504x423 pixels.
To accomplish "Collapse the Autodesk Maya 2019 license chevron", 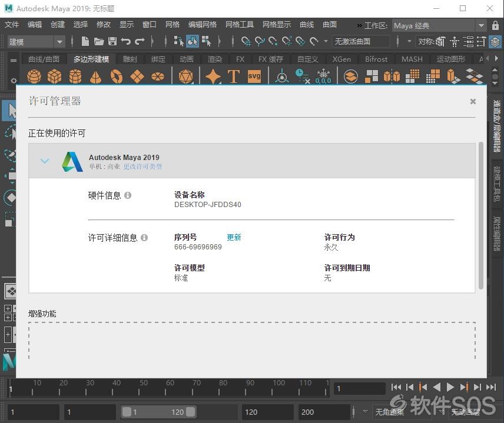I will 45,161.
